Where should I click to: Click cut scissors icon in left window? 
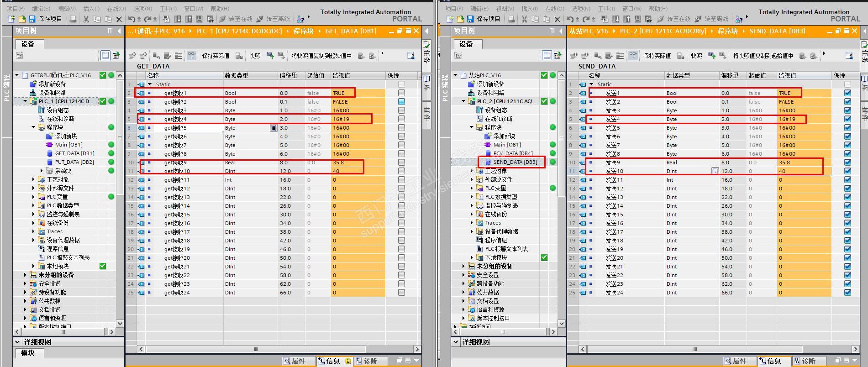[86, 19]
